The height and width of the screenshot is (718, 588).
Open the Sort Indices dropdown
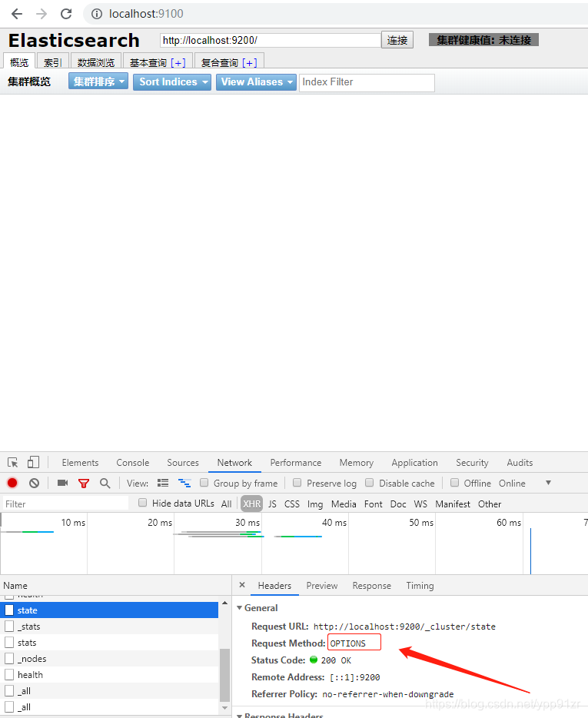(x=172, y=82)
